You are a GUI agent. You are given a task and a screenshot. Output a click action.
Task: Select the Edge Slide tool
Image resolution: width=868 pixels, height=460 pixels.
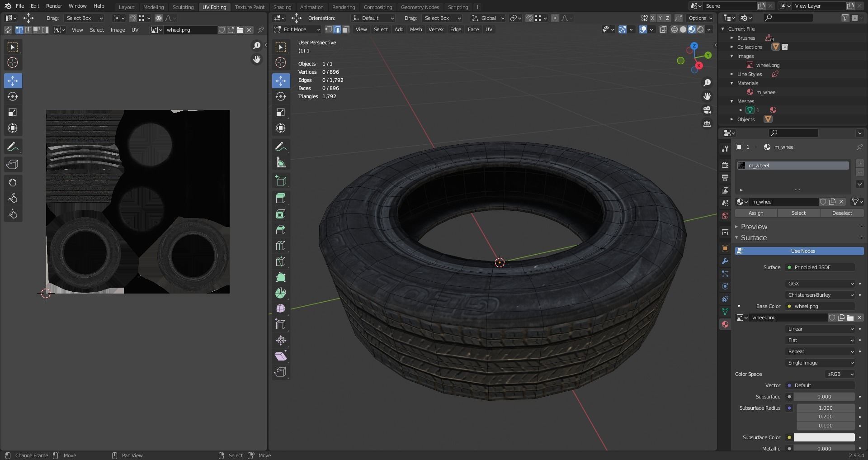click(x=281, y=324)
